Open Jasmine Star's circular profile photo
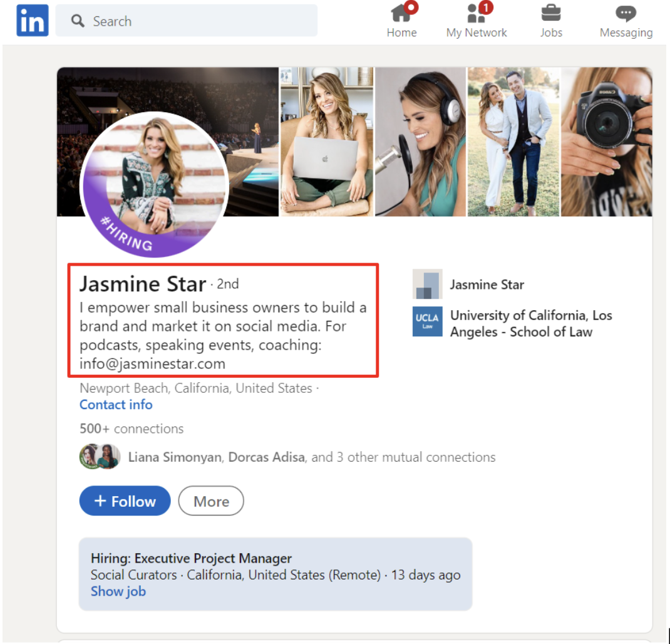670x644 pixels. click(154, 185)
